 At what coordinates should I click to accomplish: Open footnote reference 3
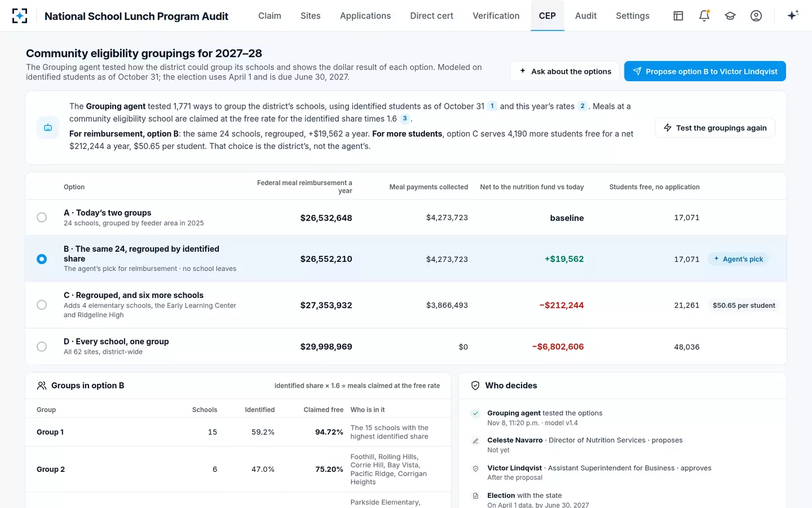[x=405, y=119]
